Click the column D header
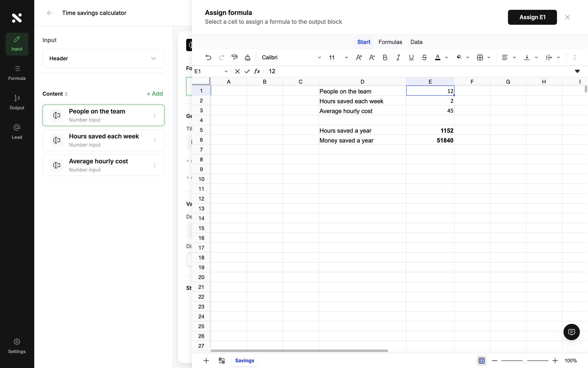 point(362,82)
